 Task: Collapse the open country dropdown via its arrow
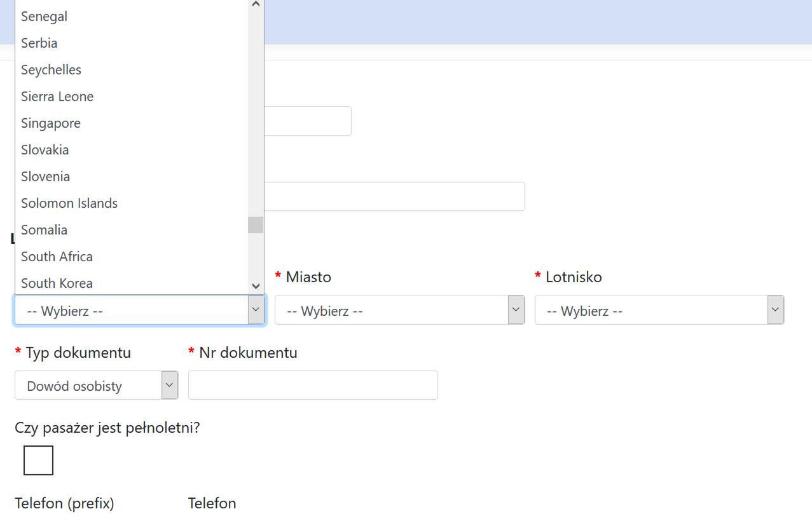(x=256, y=310)
